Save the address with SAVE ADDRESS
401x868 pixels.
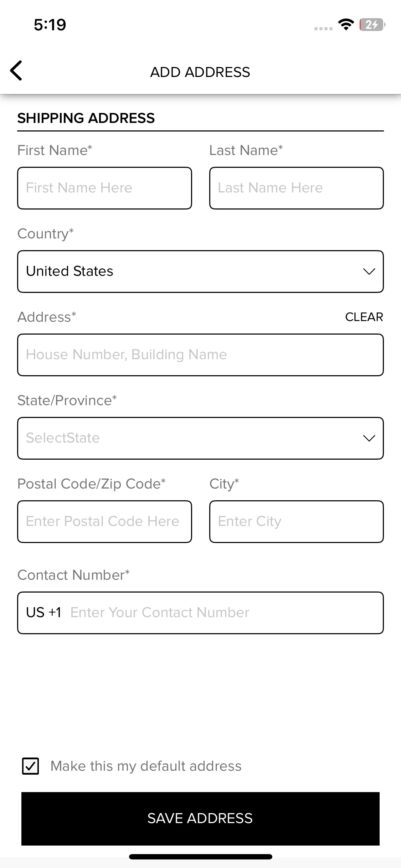200,818
